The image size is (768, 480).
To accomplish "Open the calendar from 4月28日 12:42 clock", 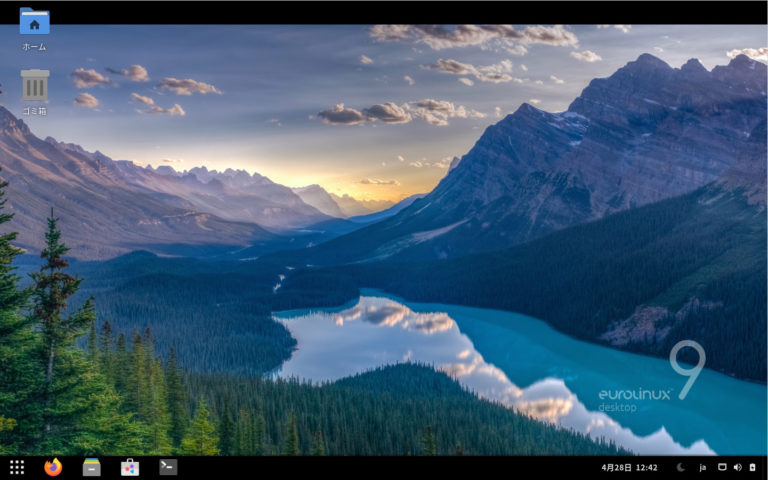I will (629, 467).
